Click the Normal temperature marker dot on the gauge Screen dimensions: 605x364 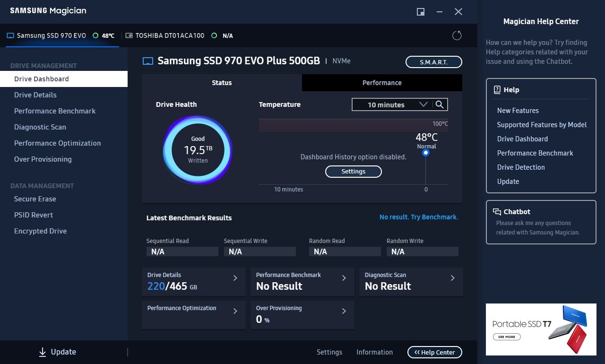[x=426, y=153]
